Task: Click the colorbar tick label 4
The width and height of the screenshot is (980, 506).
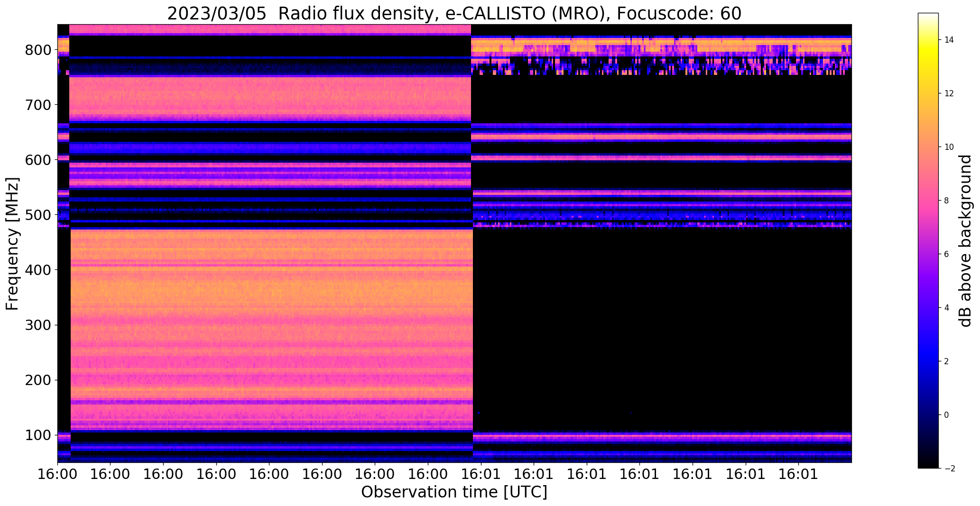Action: click(x=947, y=308)
